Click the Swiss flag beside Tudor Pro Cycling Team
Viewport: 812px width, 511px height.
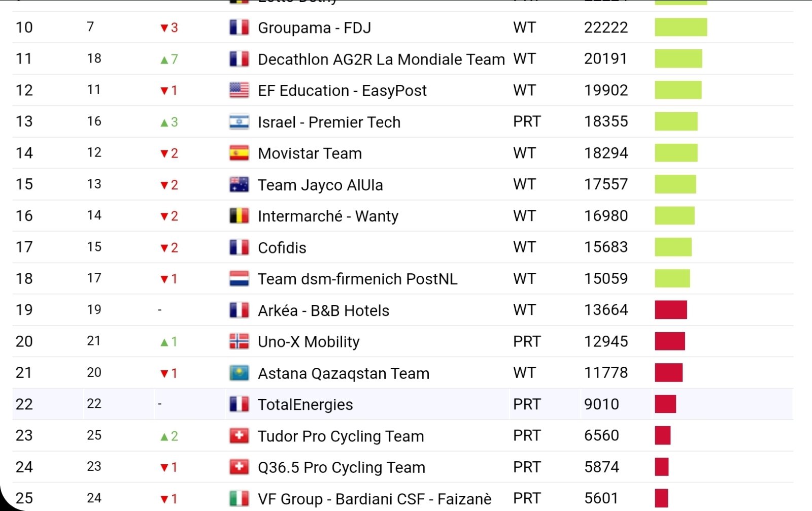239,436
